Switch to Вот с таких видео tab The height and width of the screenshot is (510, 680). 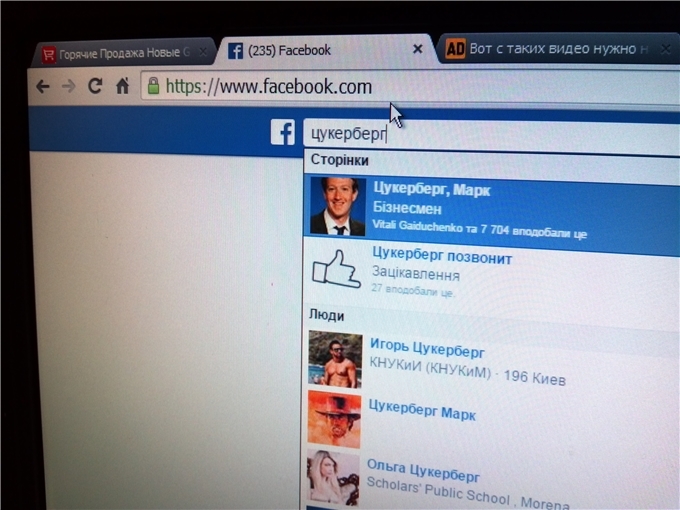(559, 49)
